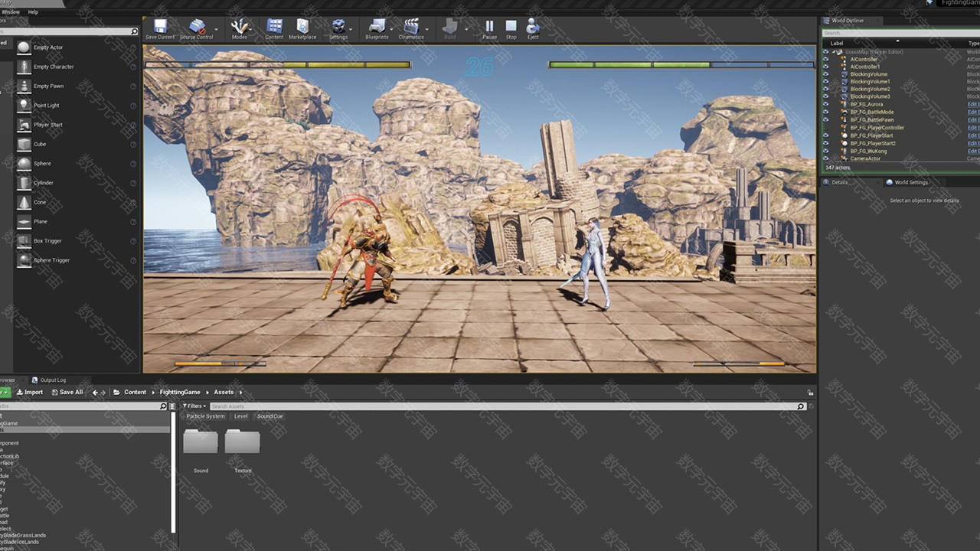Open the Marketplace from the toolbar

click(x=302, y=29)
